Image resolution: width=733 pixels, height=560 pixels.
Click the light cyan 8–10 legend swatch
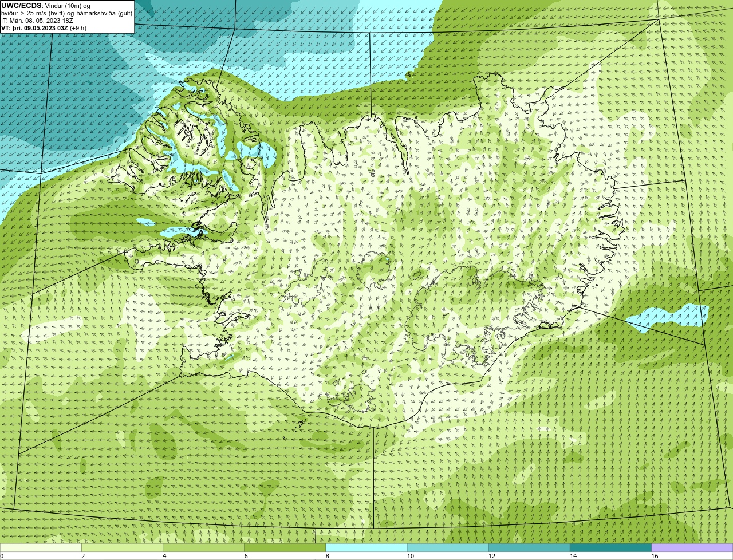pos(366,548)
